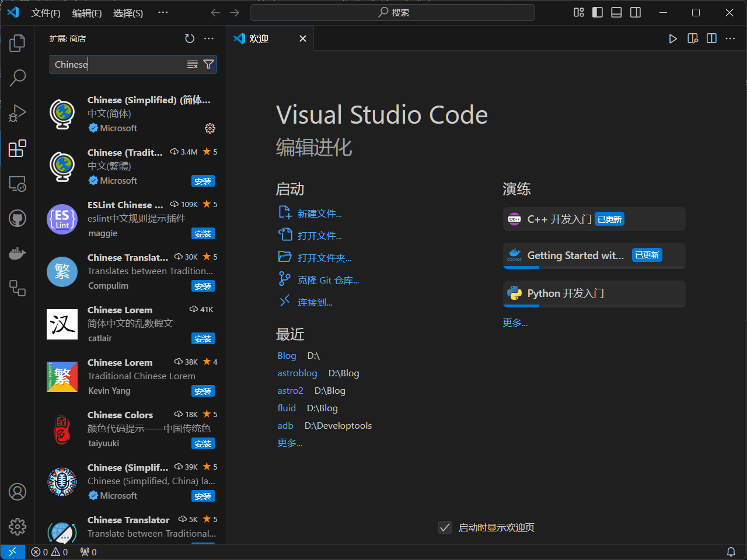Click the editor toolbar icon left of split editor
The image size is (747, 560).
(x=693, y=38)
